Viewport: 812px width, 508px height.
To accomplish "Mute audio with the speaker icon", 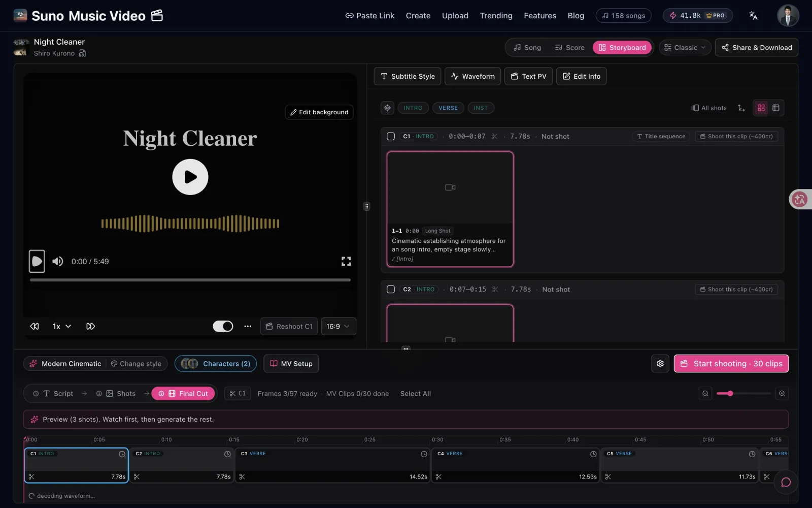I will click(58, 261).
